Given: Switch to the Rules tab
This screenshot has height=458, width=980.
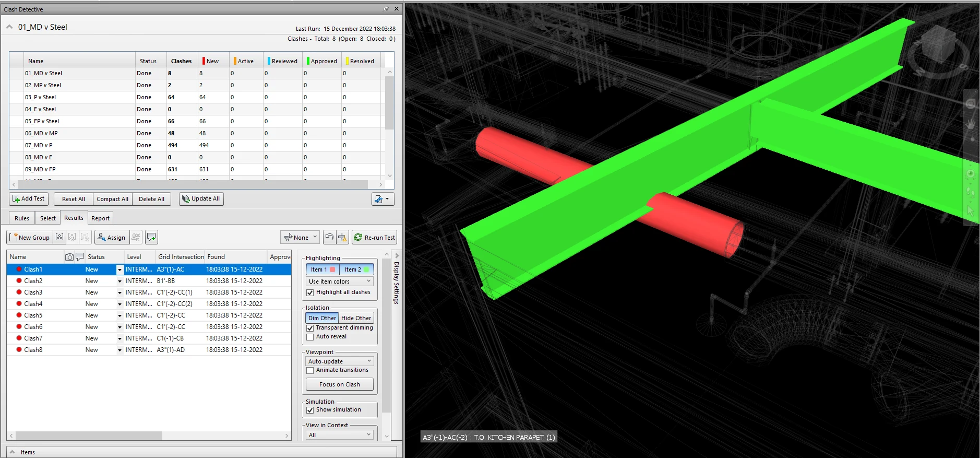Looking at the screenshot, I should coord(22,218).
